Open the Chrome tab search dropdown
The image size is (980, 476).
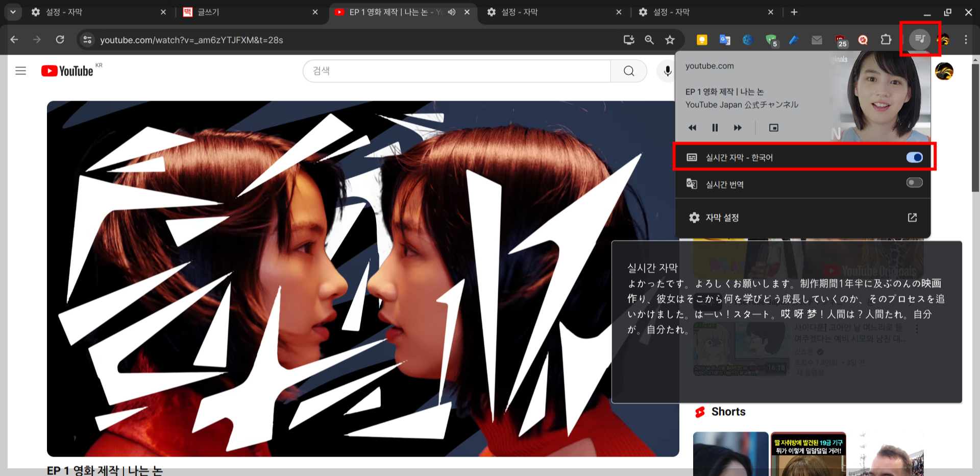coord(13,12)
